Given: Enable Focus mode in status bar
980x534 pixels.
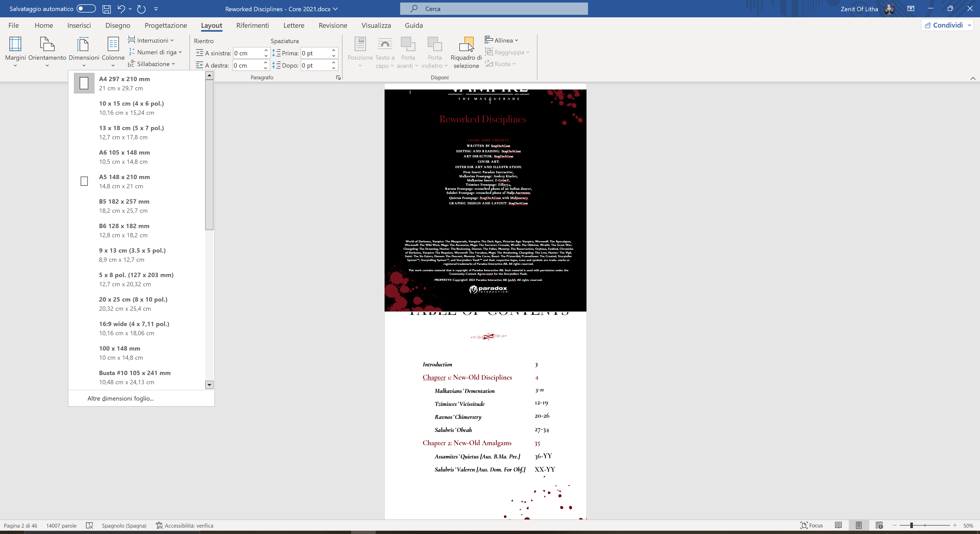Looking at the screenshot, I should pos(812,525).
